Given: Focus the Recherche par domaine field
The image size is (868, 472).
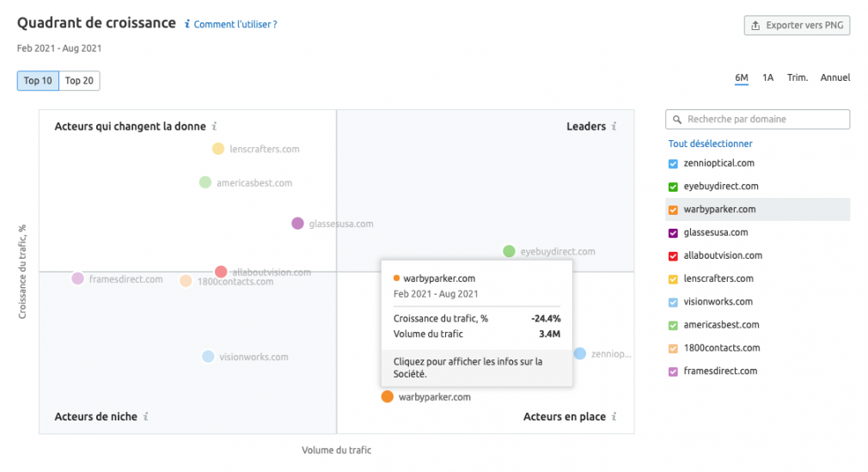Looking at the screenshot, I should 757,120.
